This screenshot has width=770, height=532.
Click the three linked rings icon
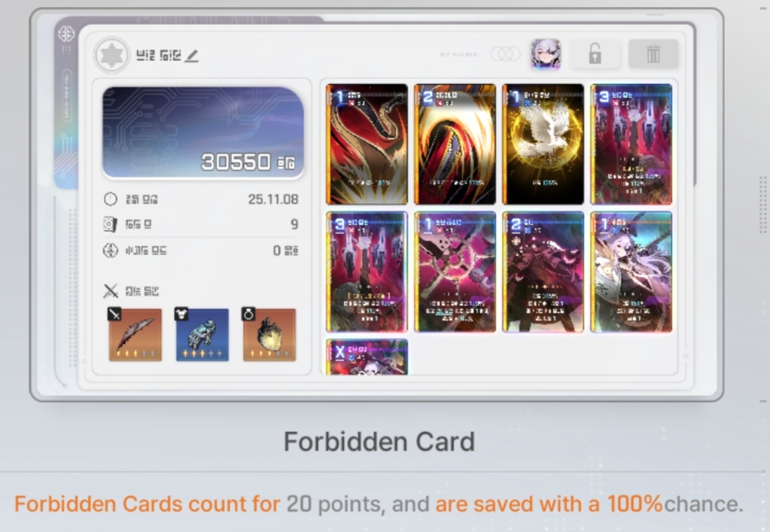[x=505, y=53]
